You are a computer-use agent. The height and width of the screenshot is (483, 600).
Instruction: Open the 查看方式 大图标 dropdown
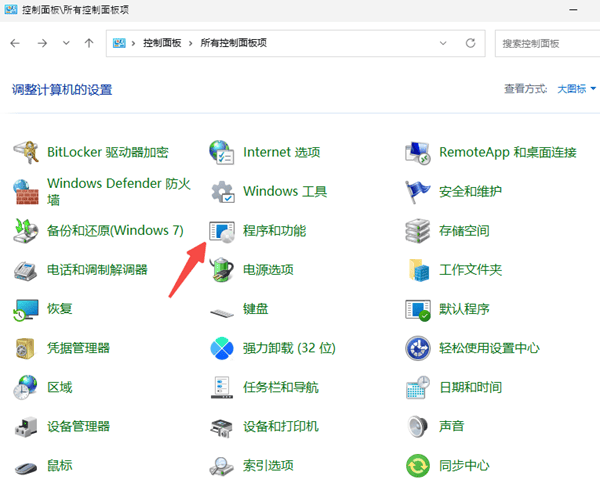pyautogui.click(x=576, y=89)
